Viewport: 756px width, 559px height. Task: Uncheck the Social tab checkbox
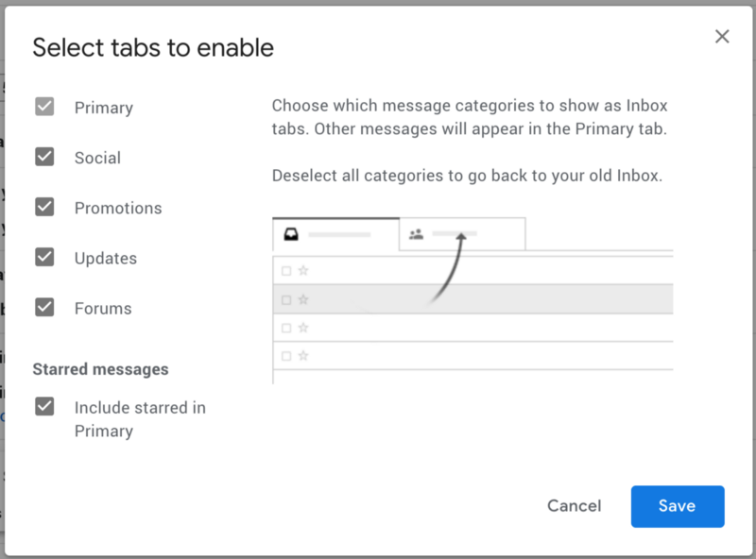pos(44,157)
